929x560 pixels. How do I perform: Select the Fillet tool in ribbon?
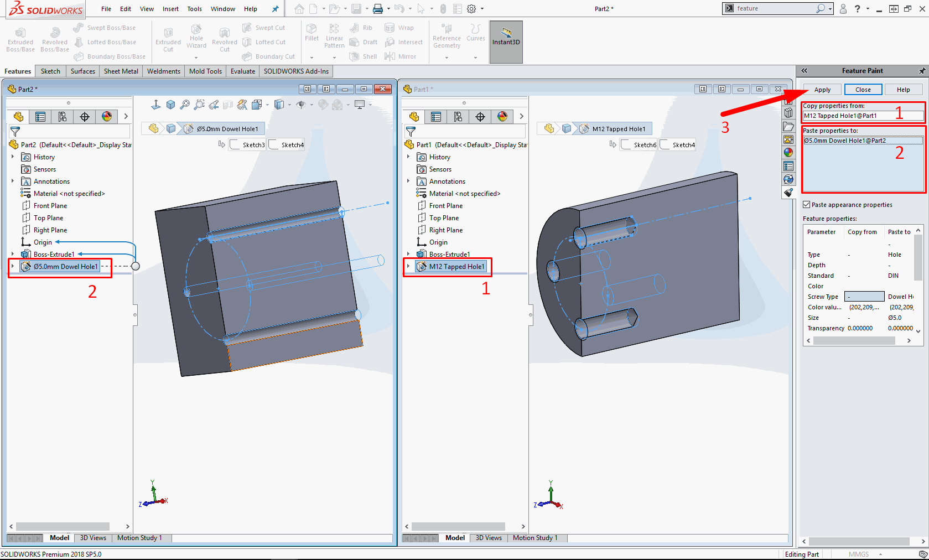(x=312, y=29)
